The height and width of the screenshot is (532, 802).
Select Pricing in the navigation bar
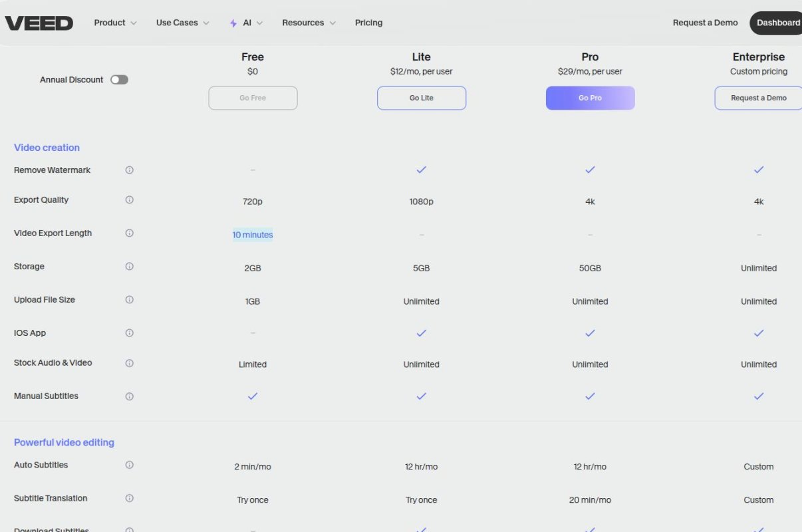click(x=368, y=22)
